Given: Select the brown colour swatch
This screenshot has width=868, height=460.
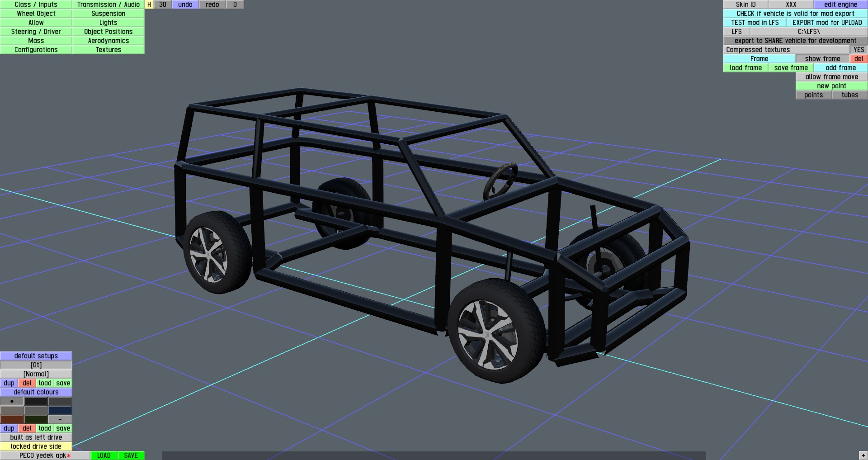Looking at the screenshot, I should (x=12, y=419).
